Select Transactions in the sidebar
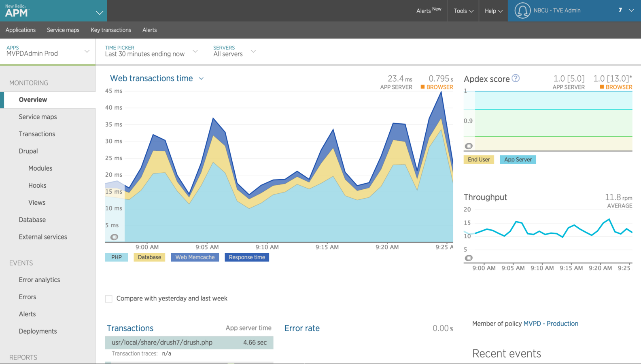This screenshot has width=641, height=364. (37, 134)
